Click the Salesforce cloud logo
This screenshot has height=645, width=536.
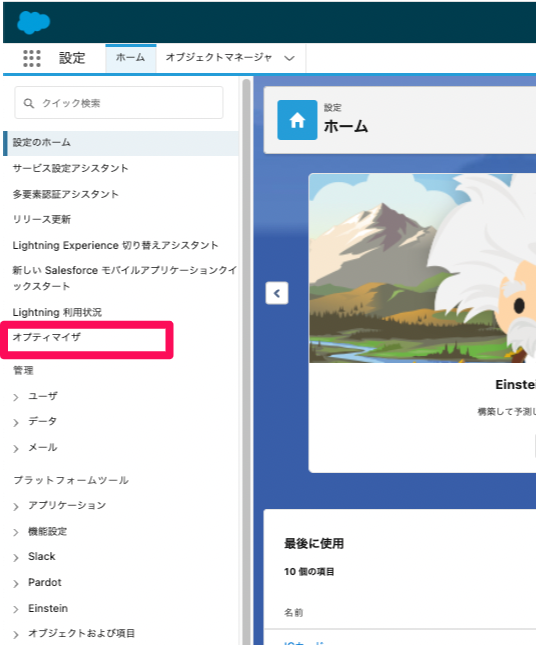[x=34, y=22]
